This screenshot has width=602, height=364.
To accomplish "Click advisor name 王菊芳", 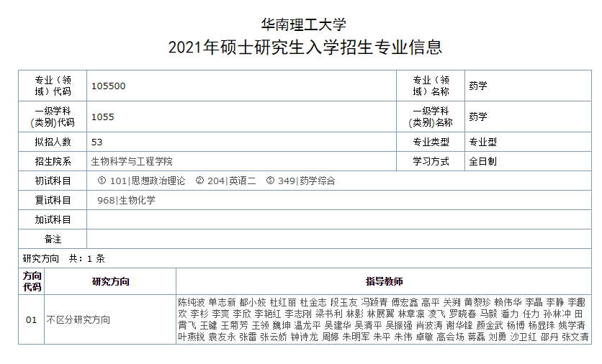I will coord(234,326).
